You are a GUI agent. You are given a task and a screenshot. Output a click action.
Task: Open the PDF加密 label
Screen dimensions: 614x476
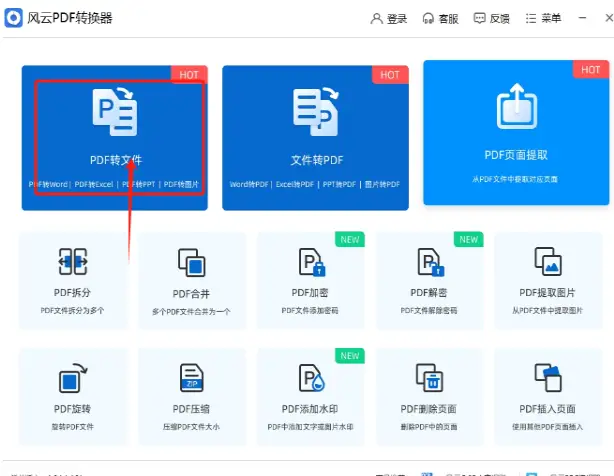click(x=310, y=293)
